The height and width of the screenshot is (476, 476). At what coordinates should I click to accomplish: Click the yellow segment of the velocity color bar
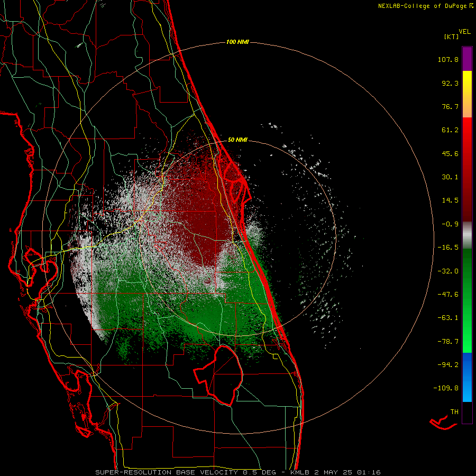click(467, 94)
